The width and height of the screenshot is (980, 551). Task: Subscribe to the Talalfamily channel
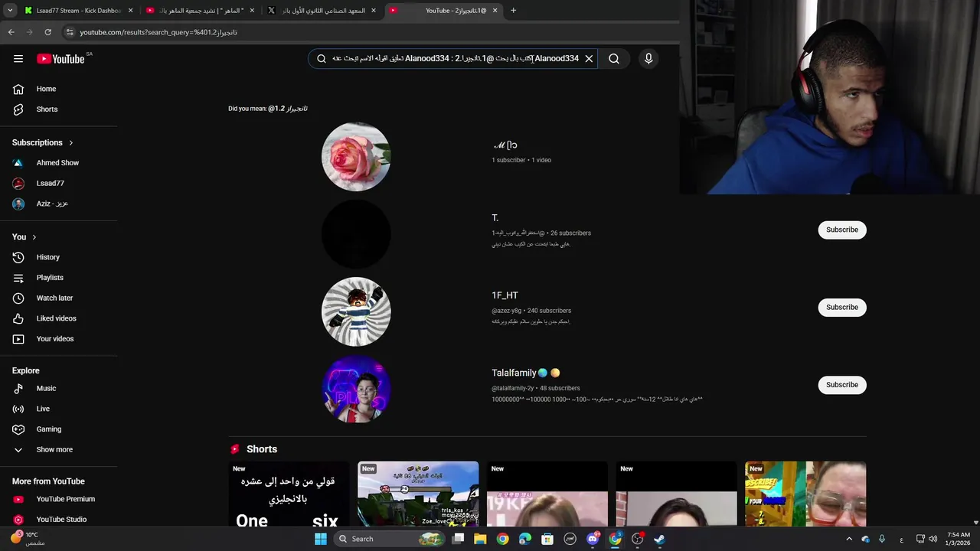point(842,385)
